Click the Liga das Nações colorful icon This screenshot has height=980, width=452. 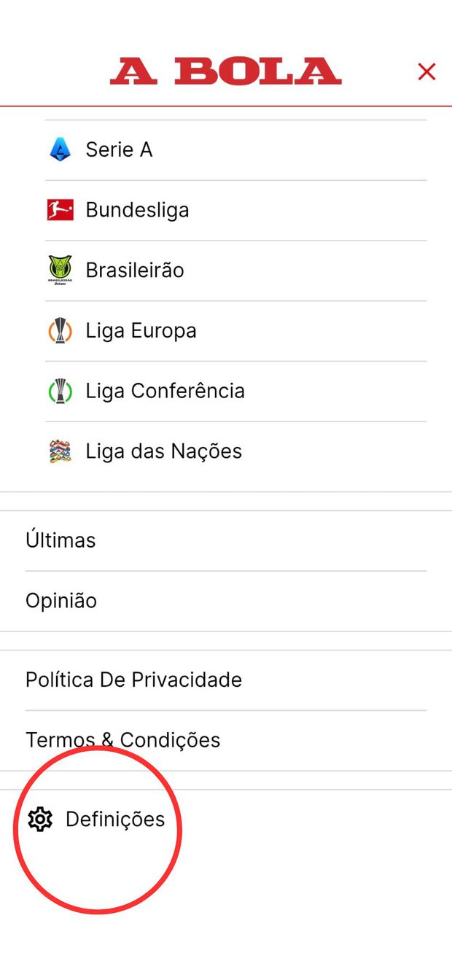[60, 451]
